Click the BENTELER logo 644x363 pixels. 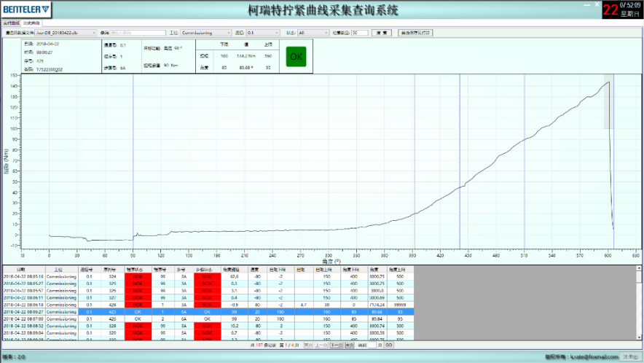[x=26, y=9]
